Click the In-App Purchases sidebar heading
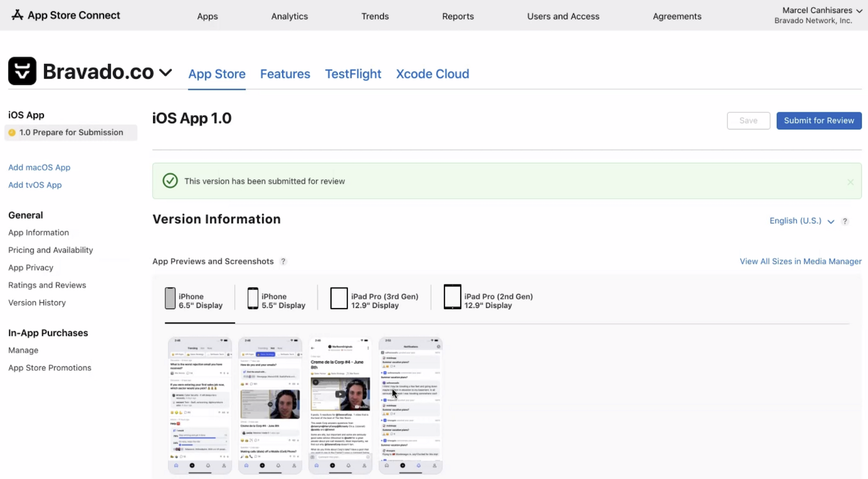 point(48,333)
